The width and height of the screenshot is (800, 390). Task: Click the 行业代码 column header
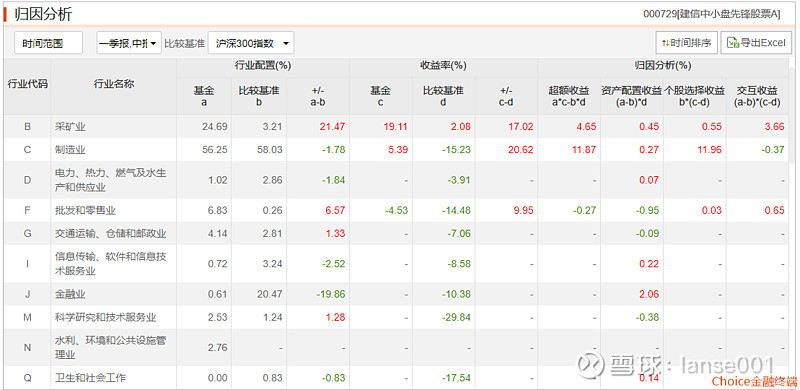click(28, 85)
